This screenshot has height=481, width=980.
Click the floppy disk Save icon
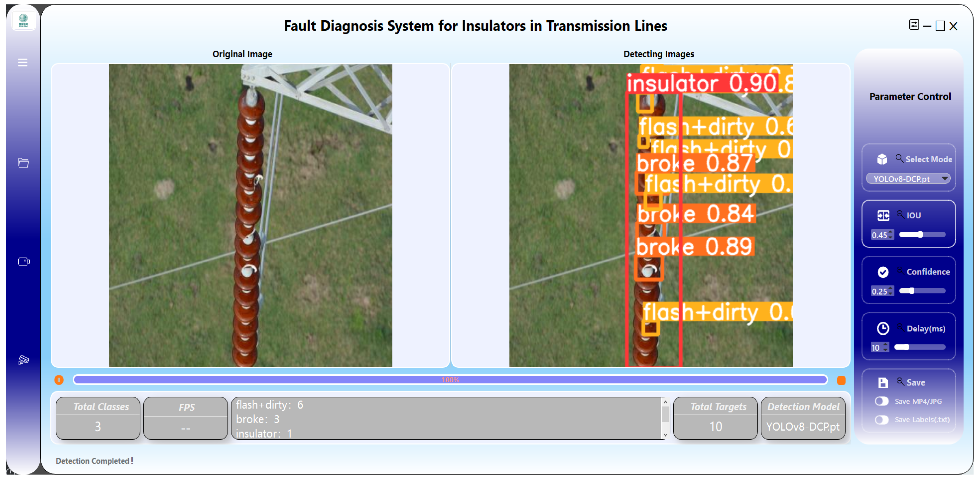coord(883,382)
